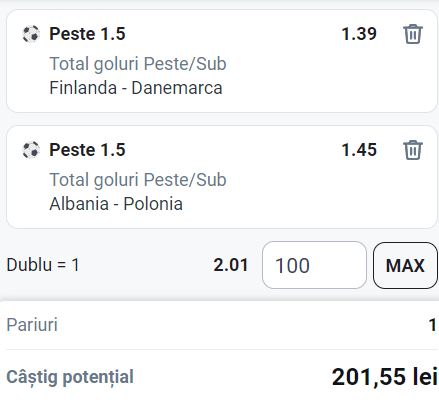Click the 201,55 lei potential winnings
This screenshot has height=403, width=439.
385,377
